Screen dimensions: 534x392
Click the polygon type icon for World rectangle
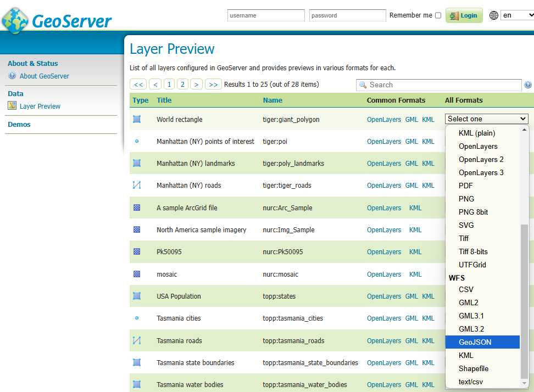(137, 119)
